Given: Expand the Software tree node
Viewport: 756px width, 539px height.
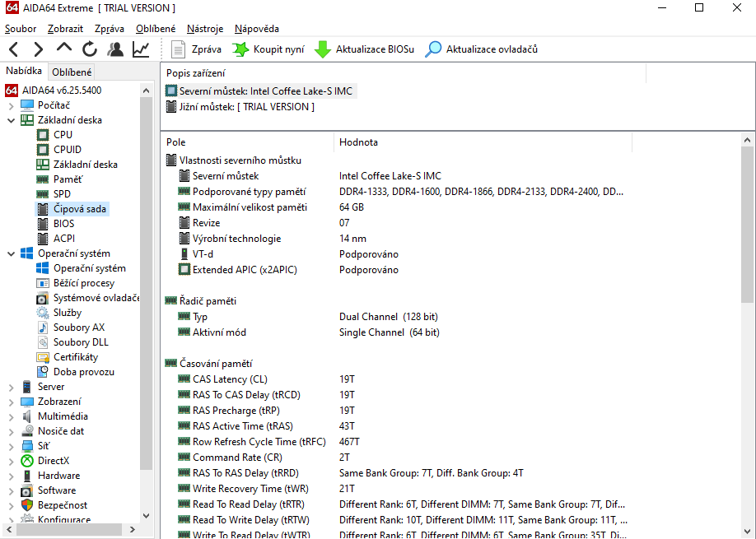Looking at the screenshot, I should 11,490.
